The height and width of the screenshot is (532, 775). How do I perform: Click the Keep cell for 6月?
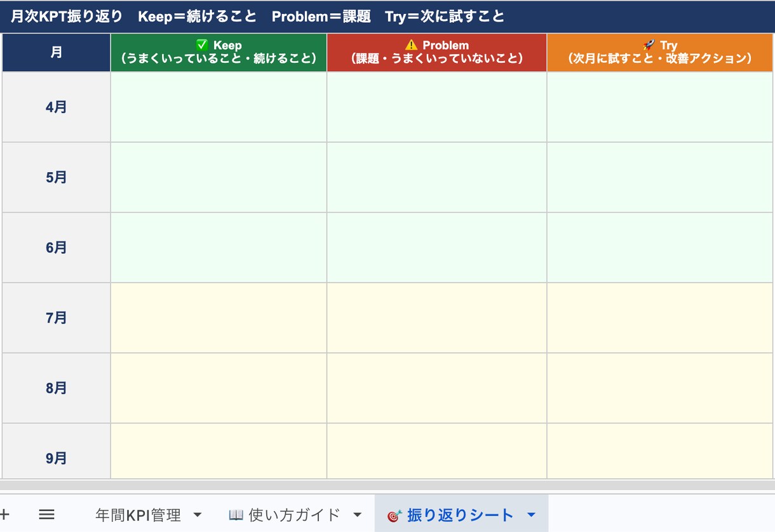pyautogui.click(x=219, y=248)
